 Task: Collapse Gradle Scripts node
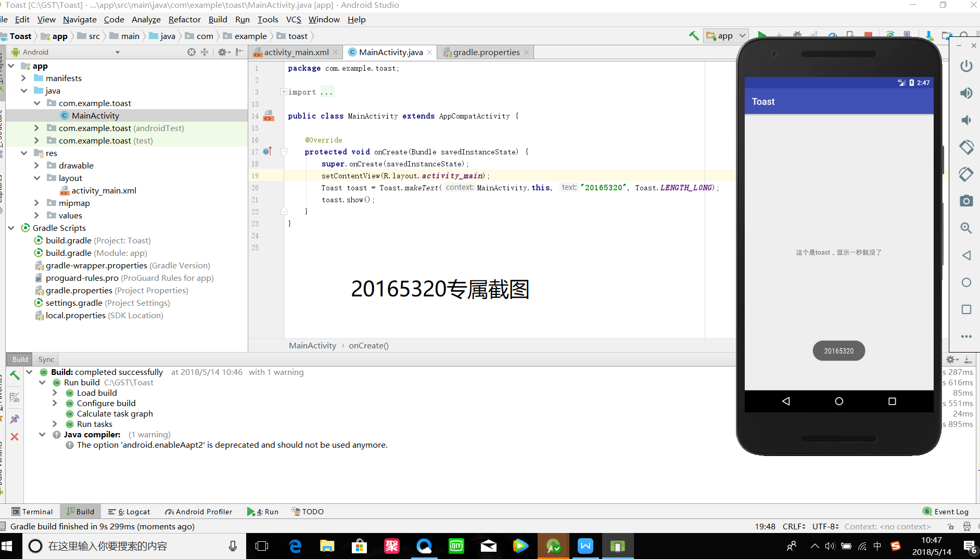tap(11, 228)
